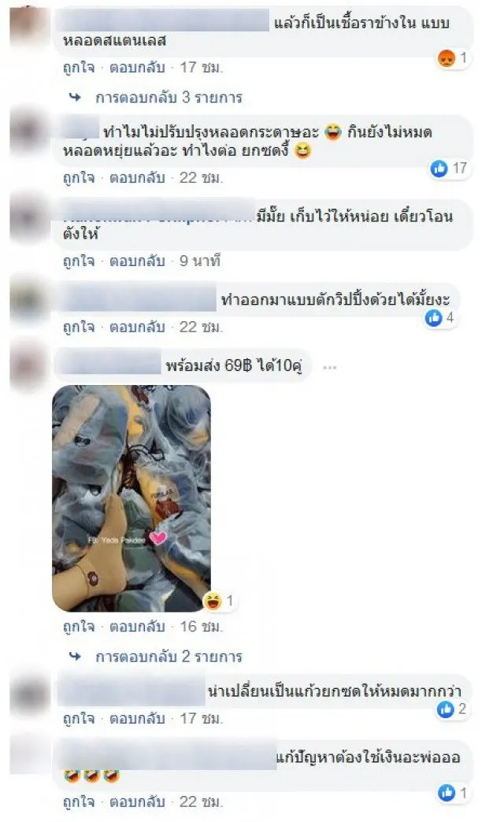This screenshot has height=822, width=504.
Task: Click the like reaction on the last comment
Action: coord(447,793)
